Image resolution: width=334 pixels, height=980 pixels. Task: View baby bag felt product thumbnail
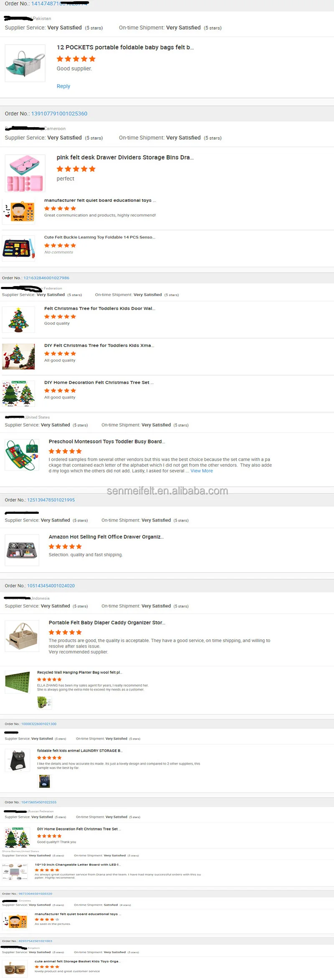tap(25, 63)
